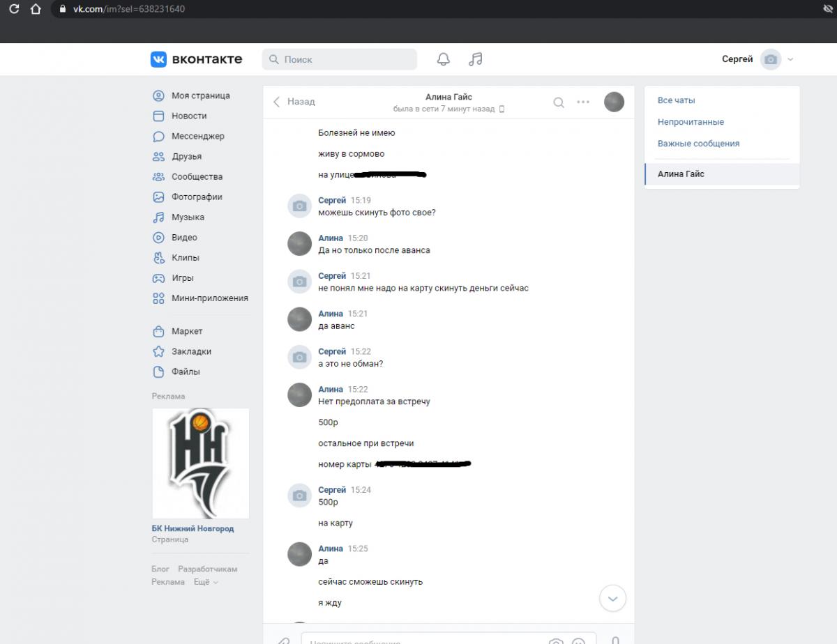Open the notifications bell icon
The height and width of the screenshot is (644, 837).
click(x=443, y=59)
